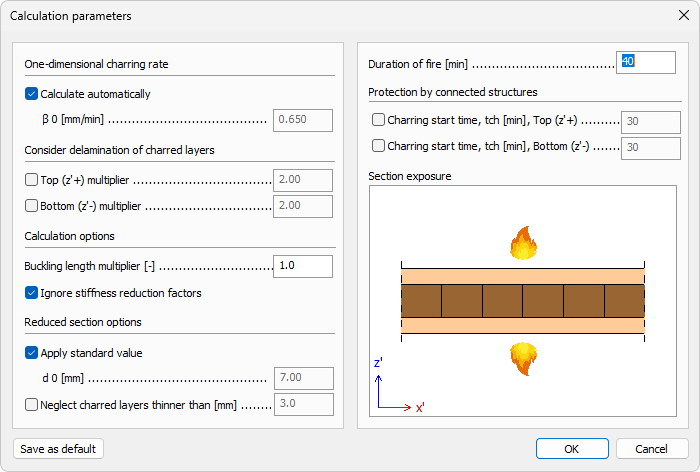Click the Bottom multiplier value field

(303, 206)
